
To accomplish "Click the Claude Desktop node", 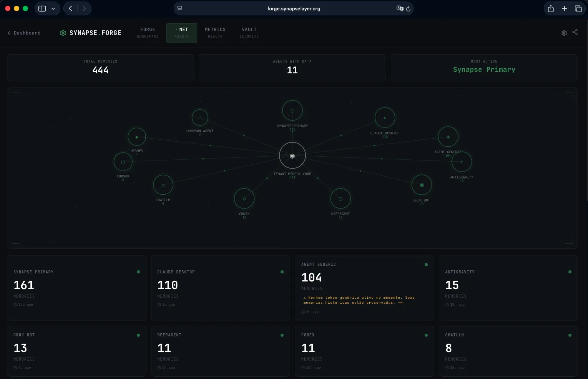I will click(385, 118).
